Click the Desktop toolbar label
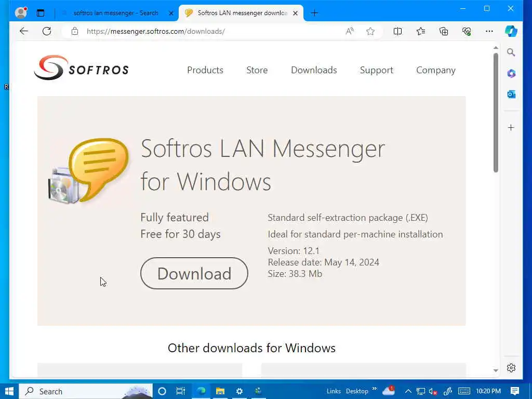The height and width of the screenshot is (399, 532). pyautogui.click(x=357, y=391)
